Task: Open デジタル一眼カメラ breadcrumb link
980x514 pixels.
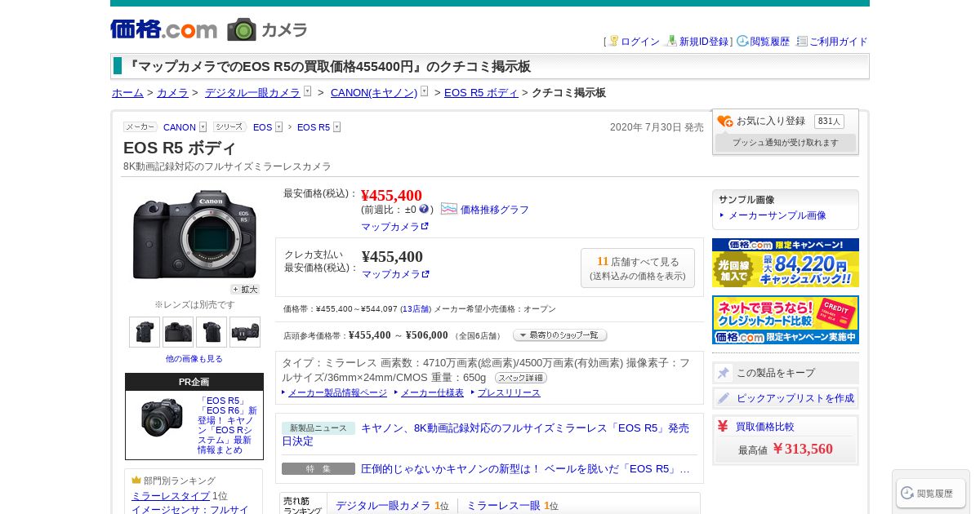Action: click(x=252, y=93)
